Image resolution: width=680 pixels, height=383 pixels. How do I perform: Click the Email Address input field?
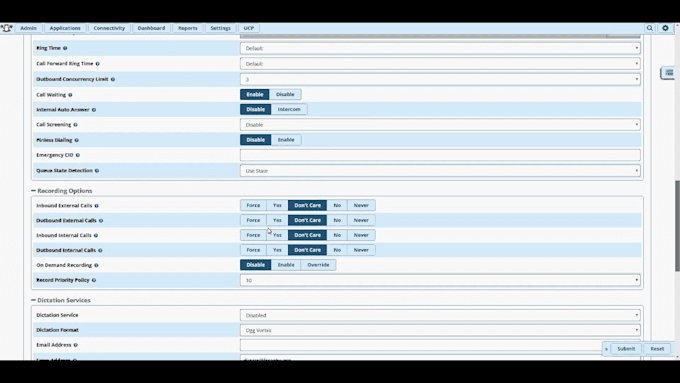(440, 345)
